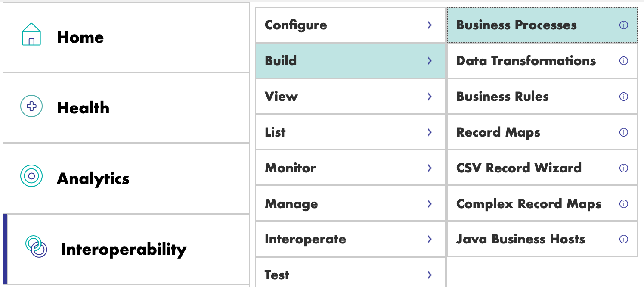Open info icon for Business Processes
644x287 pixels.
click(623, 25)
